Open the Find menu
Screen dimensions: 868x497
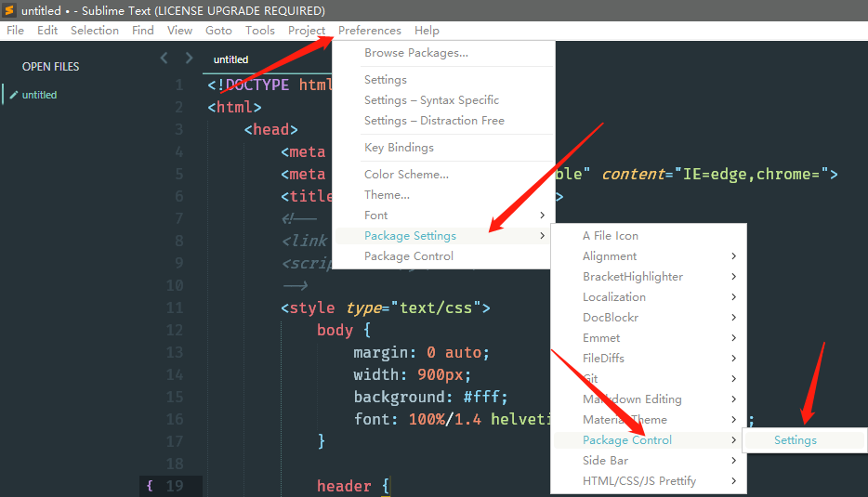click(143, 31)
